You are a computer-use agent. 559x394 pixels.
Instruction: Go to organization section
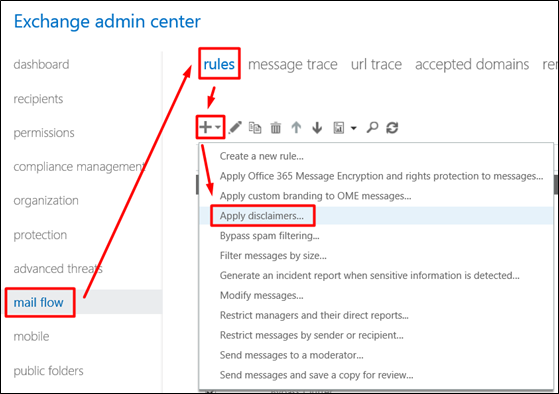46,201
